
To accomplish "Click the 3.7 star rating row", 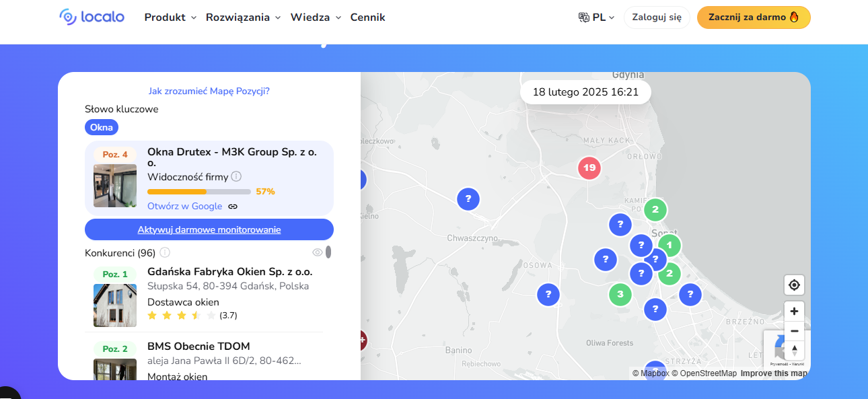I will [192, 315].
